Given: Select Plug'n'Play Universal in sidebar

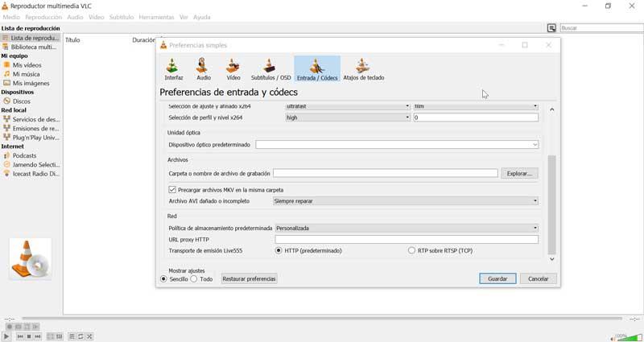Looking at the screenshot, I should (31, 137).
